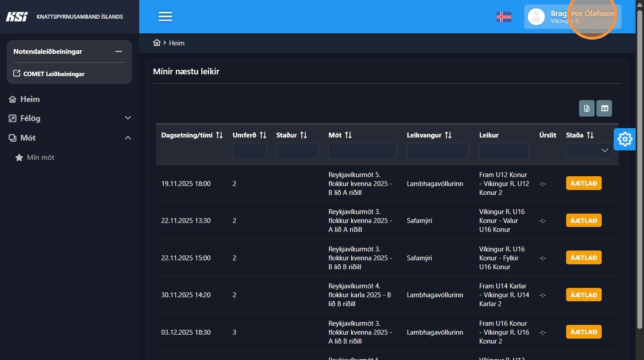Screen dimensions: 644x360
Task: Focus the Umferð filter field
Action: 250,151
